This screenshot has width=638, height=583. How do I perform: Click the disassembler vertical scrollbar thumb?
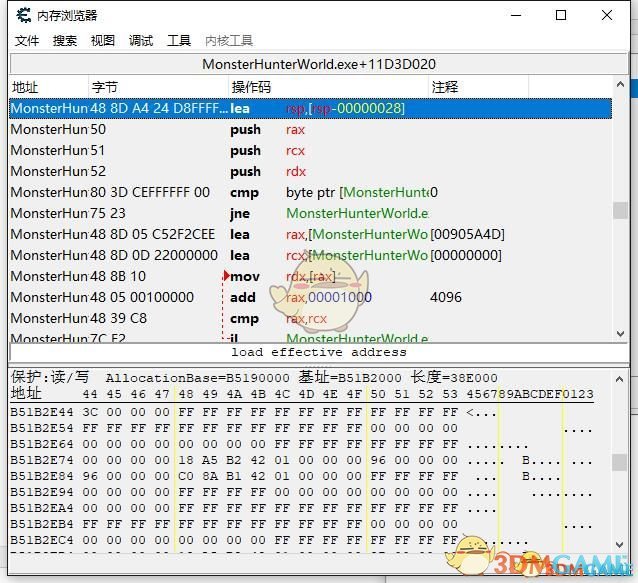[620, 210]
